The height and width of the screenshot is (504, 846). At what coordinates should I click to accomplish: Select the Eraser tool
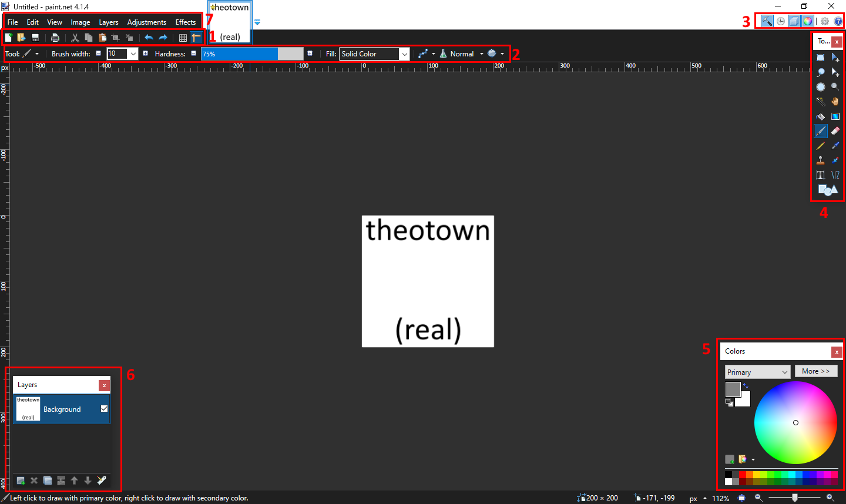[x=835, y=131]
